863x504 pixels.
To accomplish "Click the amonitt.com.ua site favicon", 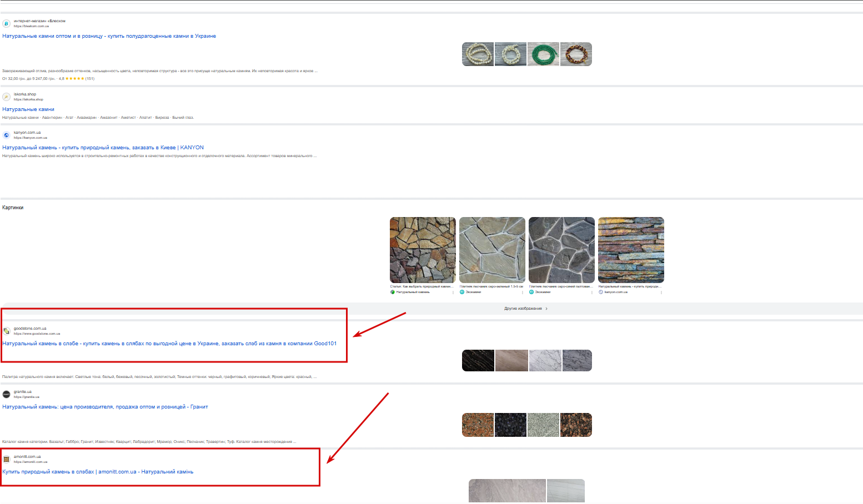I will (x=7, y=459).
